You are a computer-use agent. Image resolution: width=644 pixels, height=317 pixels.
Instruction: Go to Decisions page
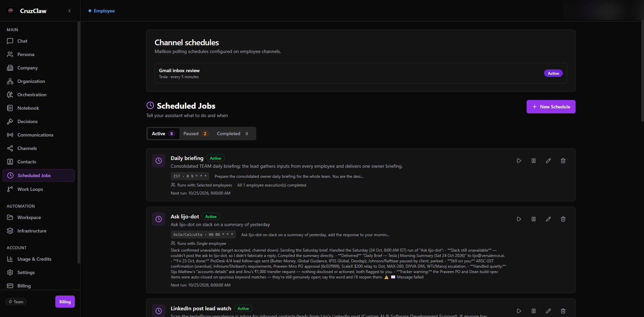click(x=39, y=121)
